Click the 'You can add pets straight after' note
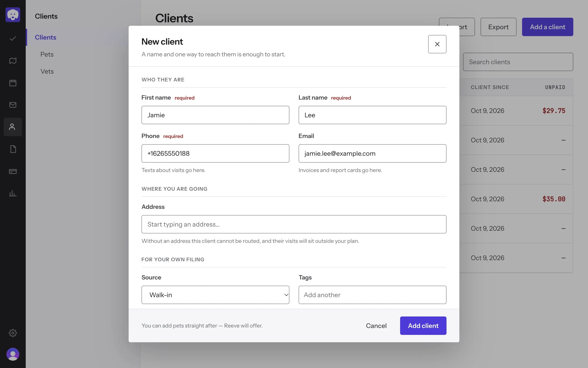The image size is (588, 368). [x=202, y=326]
